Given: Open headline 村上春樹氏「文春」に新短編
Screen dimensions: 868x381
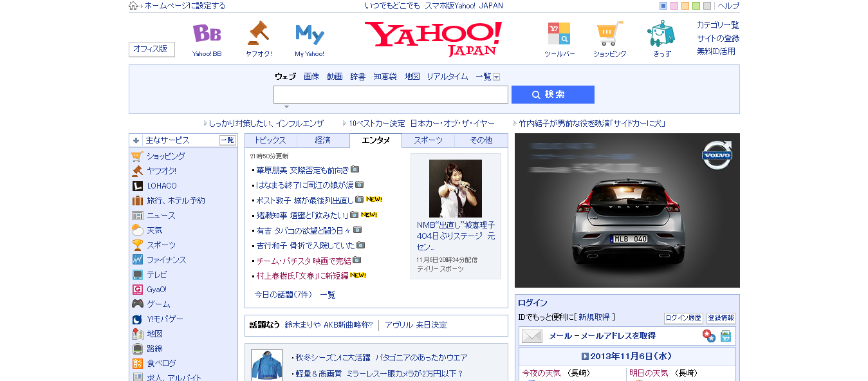Looking at the screenshot, I should [x=302, y=275].
